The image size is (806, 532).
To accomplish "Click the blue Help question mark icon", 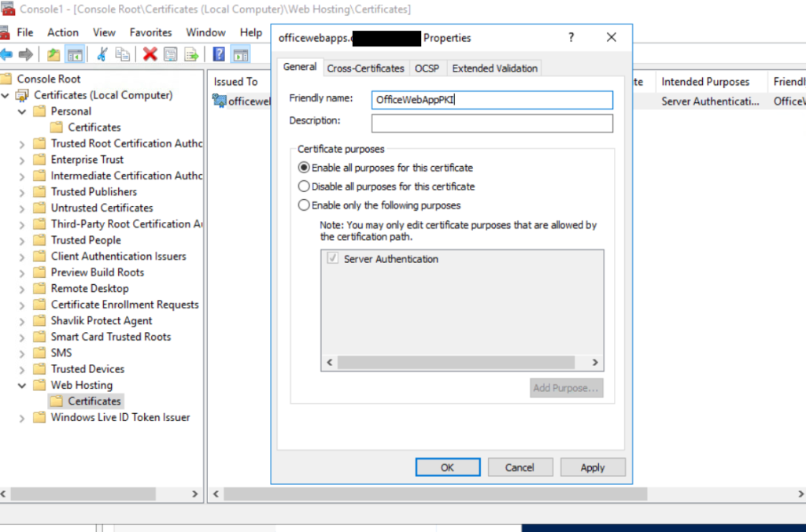I will click(219, 54).
